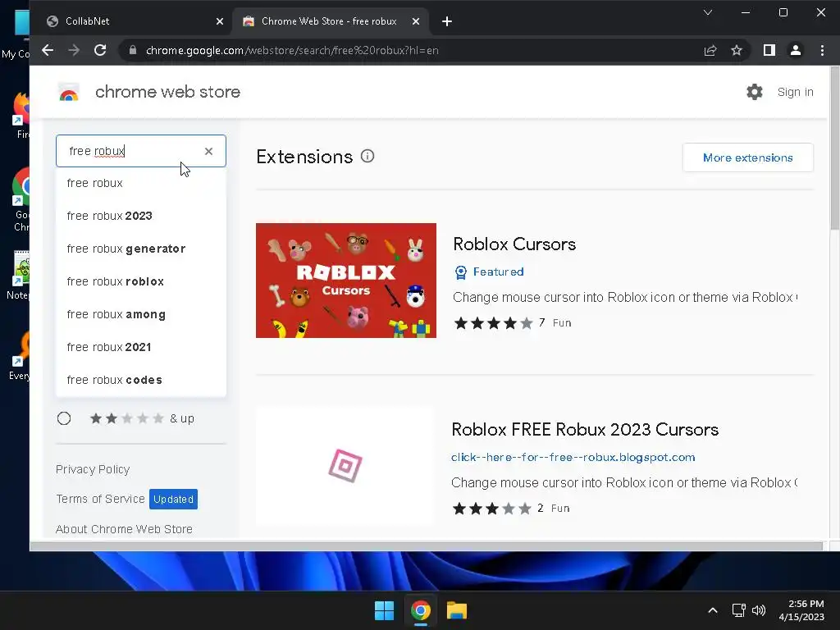Choose suggestion 'free robux roblox'

(x=141, y=282)
